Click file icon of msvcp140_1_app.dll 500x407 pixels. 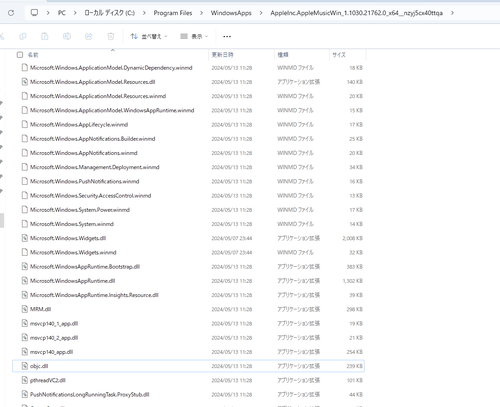25,323
